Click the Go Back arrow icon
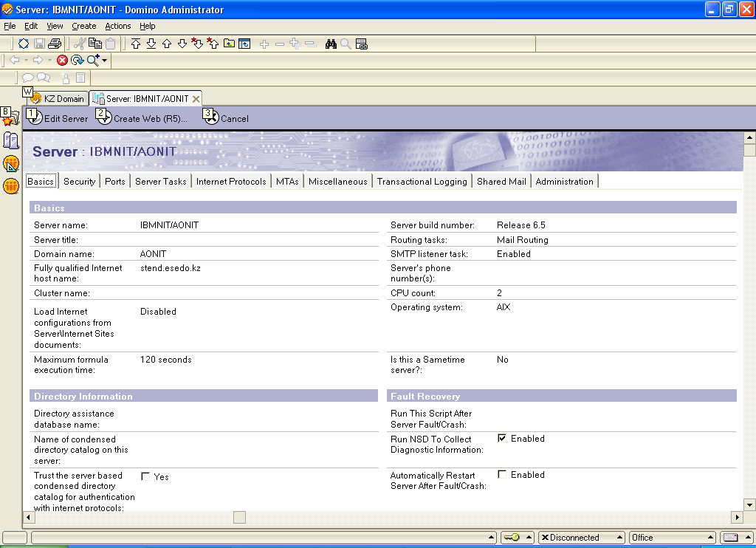The image size is (756, 548). [x=15, y=60]
